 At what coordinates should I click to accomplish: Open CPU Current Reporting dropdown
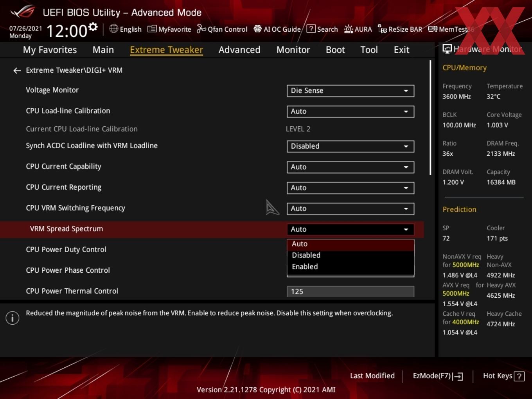(350, 188)
